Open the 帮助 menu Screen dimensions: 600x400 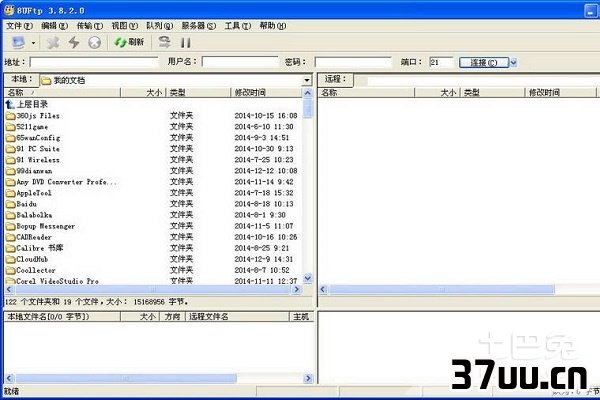[x=272, y=26]
